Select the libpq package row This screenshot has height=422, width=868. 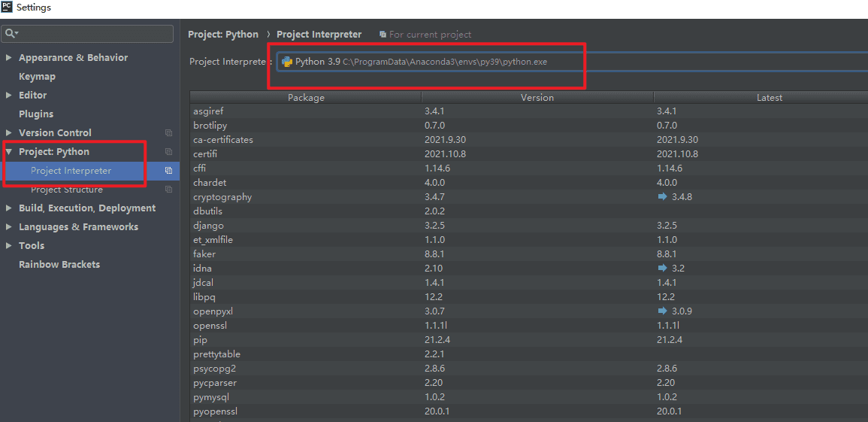(528, 297)
